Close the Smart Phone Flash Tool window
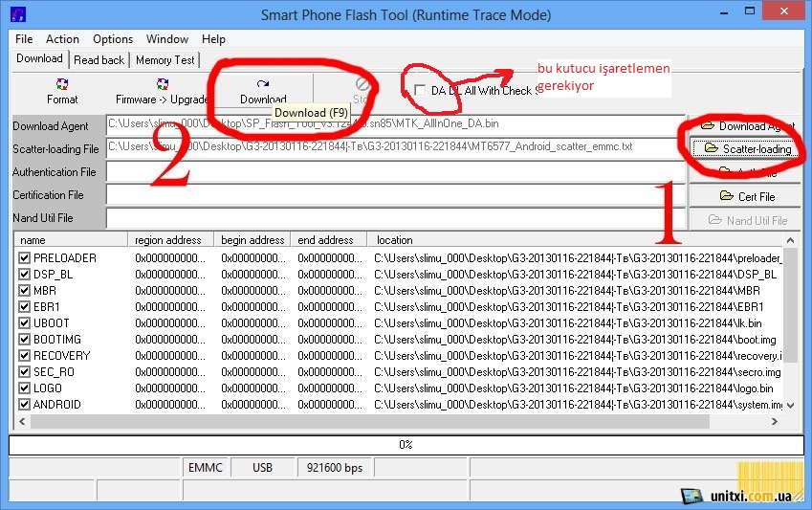The image size is (812, 510). click(783, 11)
